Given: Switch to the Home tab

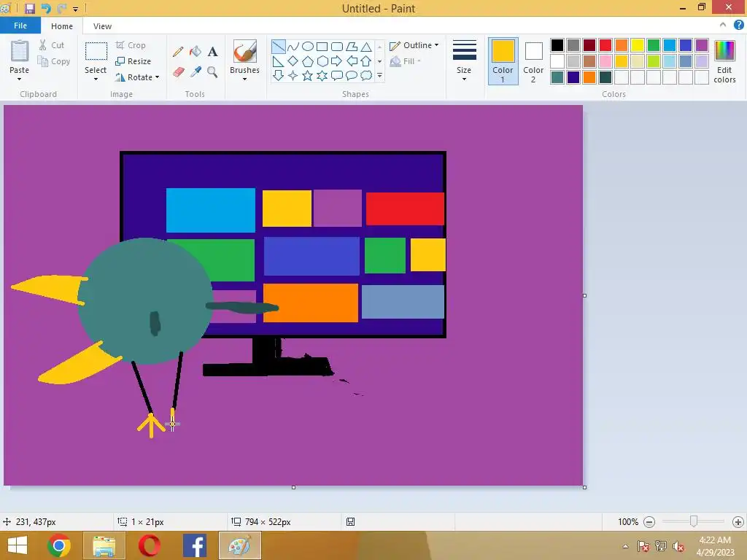Looking at the screenshot, I should [x=62, y=26].
